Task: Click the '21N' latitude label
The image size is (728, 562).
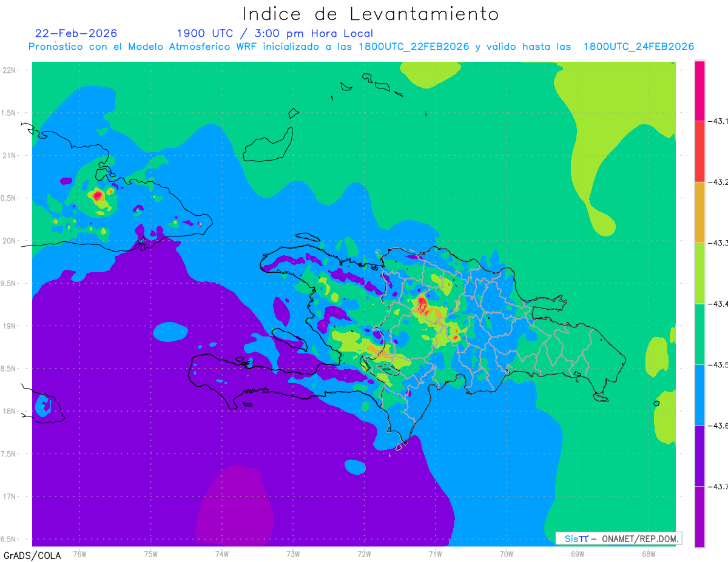Action: tap(10, 156)
